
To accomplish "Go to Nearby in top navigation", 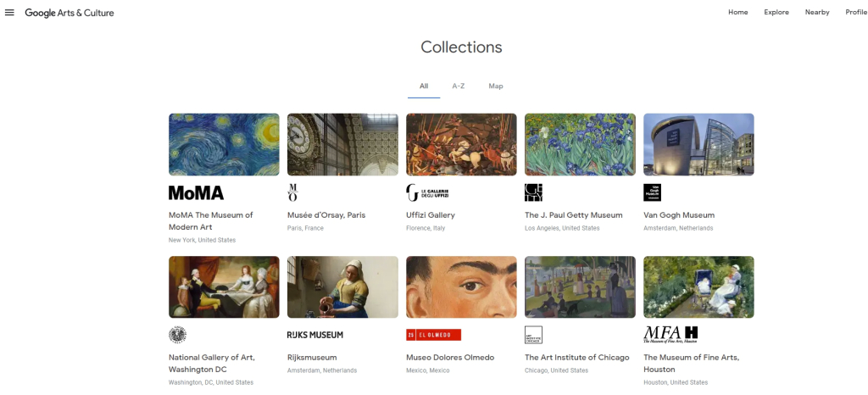I will (817, 12).
